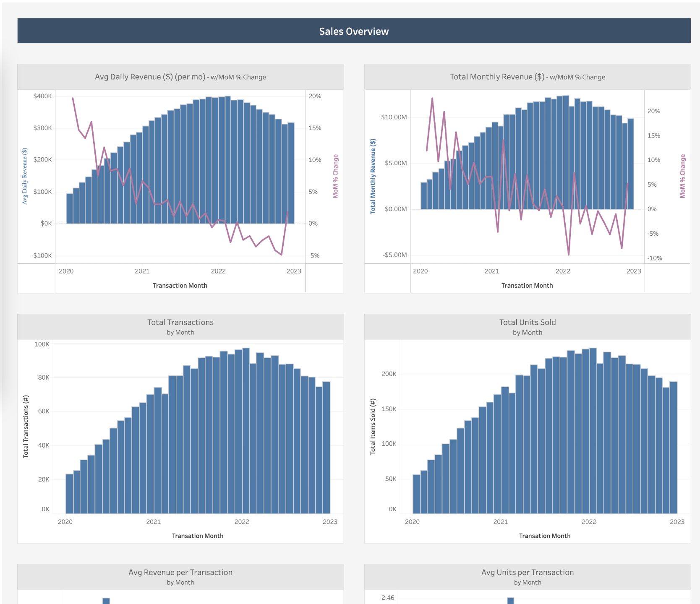Screen dimensions: 700x604
Task: Select the Total Transactions (#) axis title
Action: (26, 427)
